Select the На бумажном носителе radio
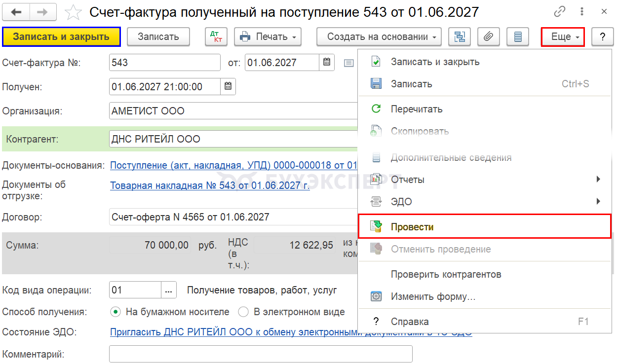The image size is (617, 364). point(116,312)
